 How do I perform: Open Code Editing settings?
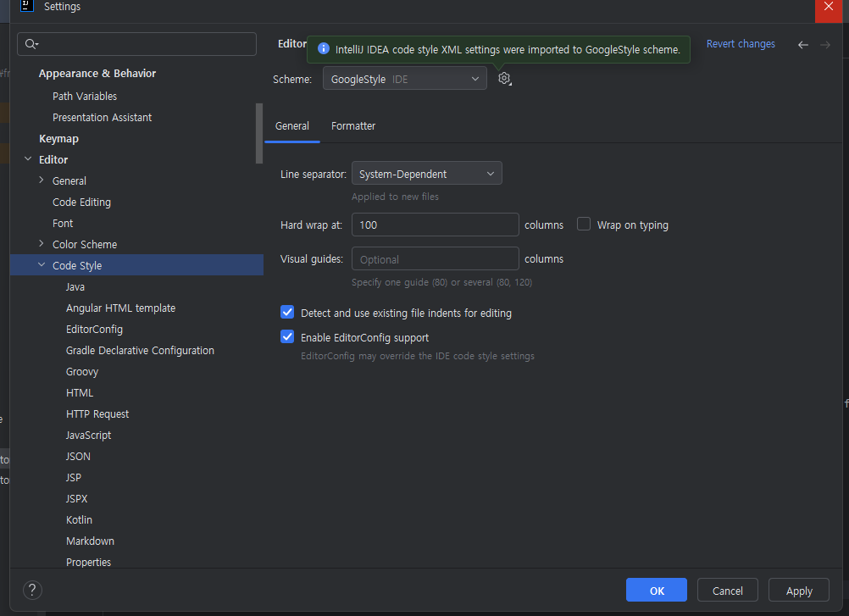pos(81,202)
